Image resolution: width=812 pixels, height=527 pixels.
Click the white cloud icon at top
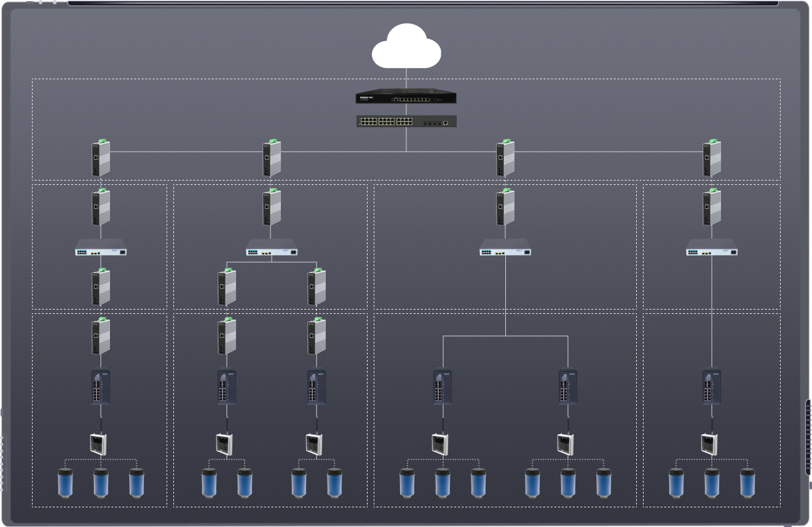pos(406,47)
